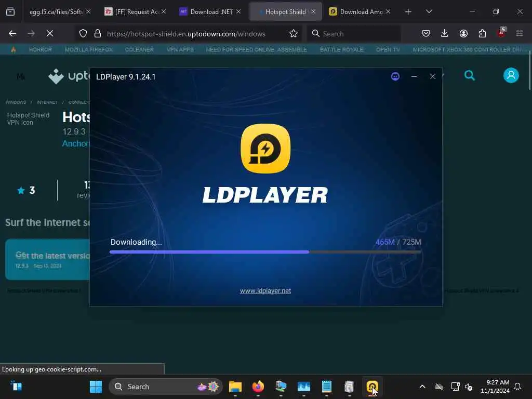
Task: Open Firefox downloads panel
Action: coord(445,34)
